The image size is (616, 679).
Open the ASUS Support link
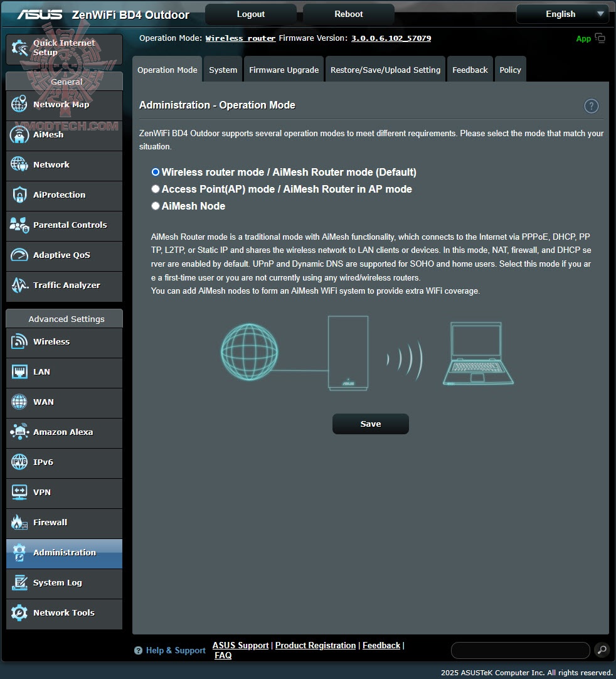click(x=240, y=645)
